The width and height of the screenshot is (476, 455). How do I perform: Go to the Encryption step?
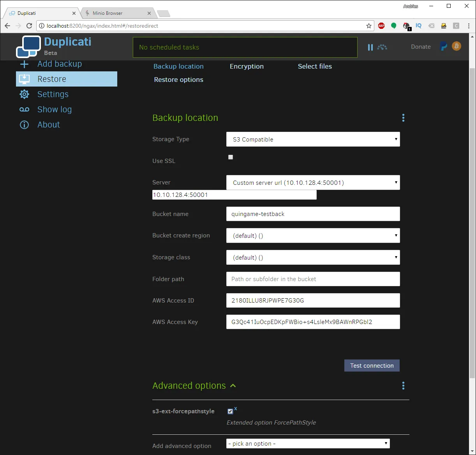click(x=247, y=66)
